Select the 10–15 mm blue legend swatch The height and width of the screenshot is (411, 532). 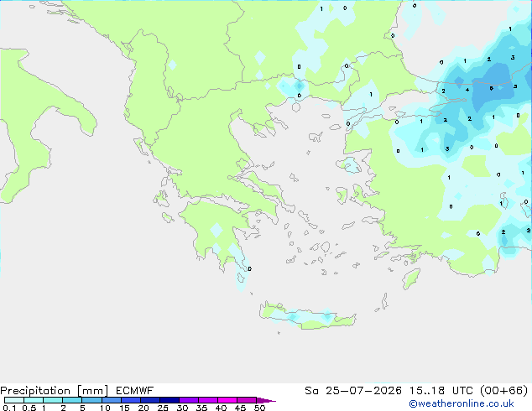(112, 400)
